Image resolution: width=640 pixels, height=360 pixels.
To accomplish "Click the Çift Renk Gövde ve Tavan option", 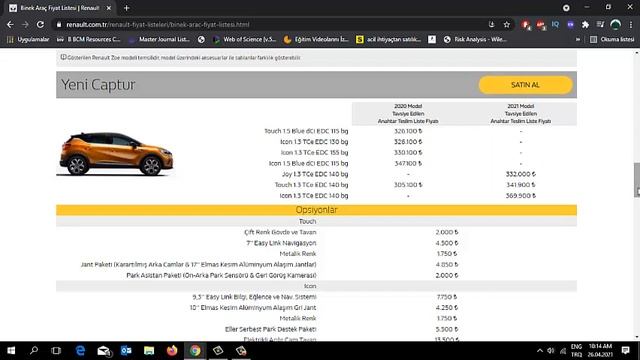I will click(x=280, y=232).
